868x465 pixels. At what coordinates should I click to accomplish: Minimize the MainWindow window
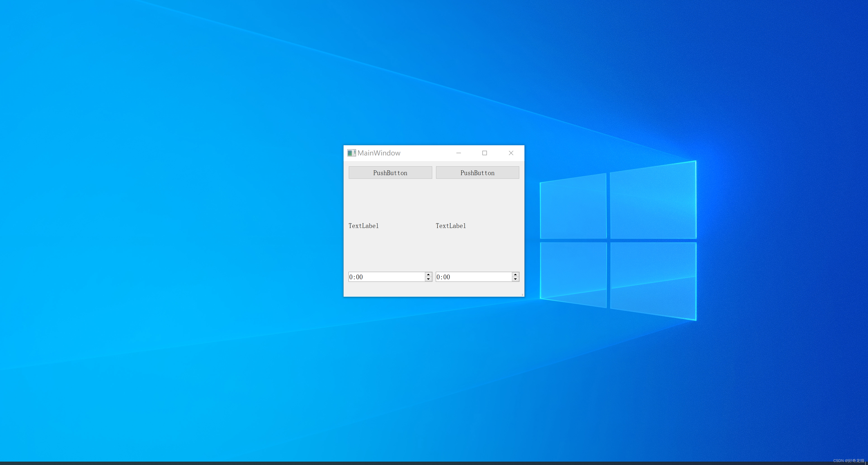click(x=459, y=153)
